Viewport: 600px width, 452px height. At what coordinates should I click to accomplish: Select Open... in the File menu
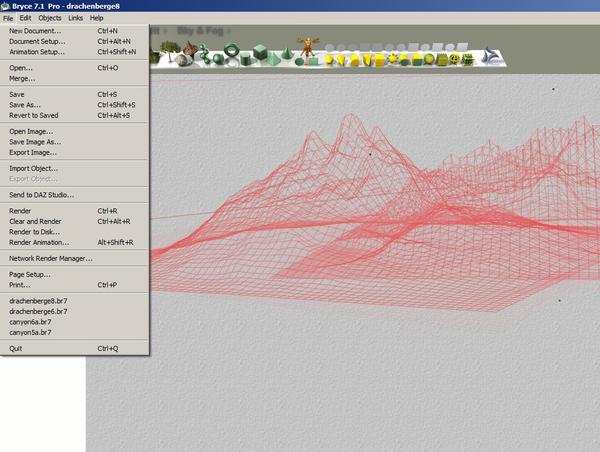coord(74,68)
